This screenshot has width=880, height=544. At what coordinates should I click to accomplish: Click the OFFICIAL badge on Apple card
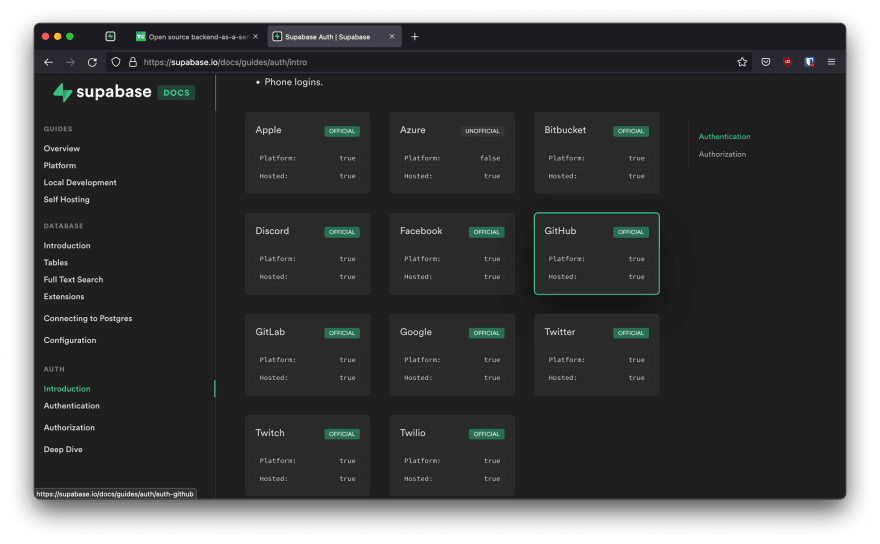pyautogui.click(x=342, y=131)
